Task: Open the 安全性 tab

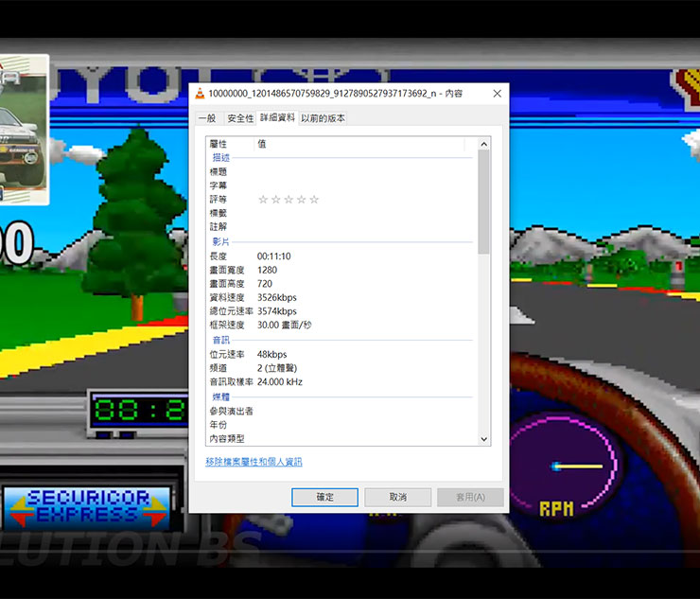Action: (x=240, y=118)
